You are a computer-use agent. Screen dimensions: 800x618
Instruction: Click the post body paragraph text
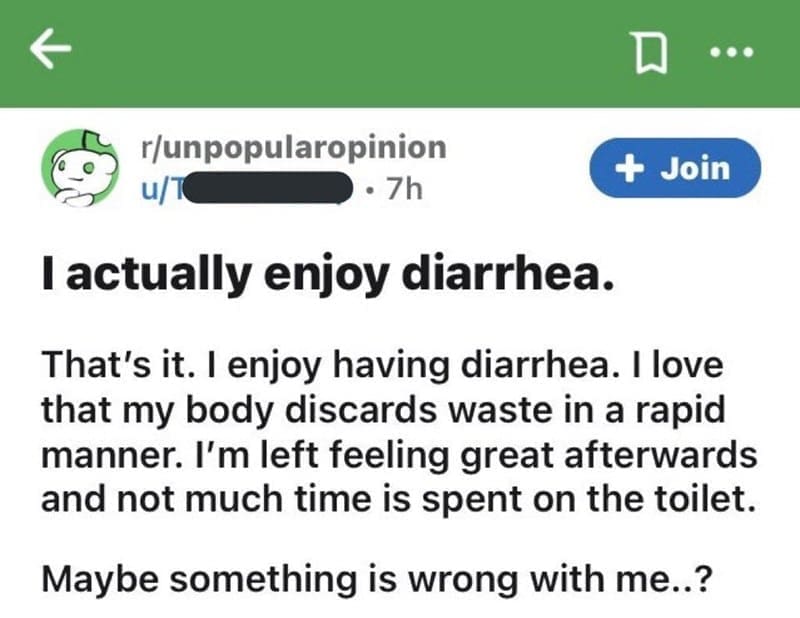pyautogui.click(x=398, y=428)
